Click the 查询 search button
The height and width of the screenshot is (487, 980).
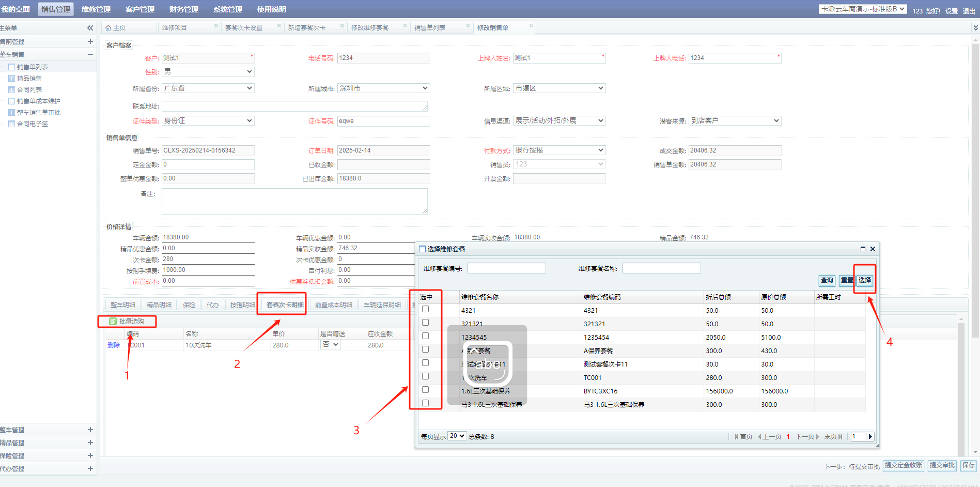(827, 280)
